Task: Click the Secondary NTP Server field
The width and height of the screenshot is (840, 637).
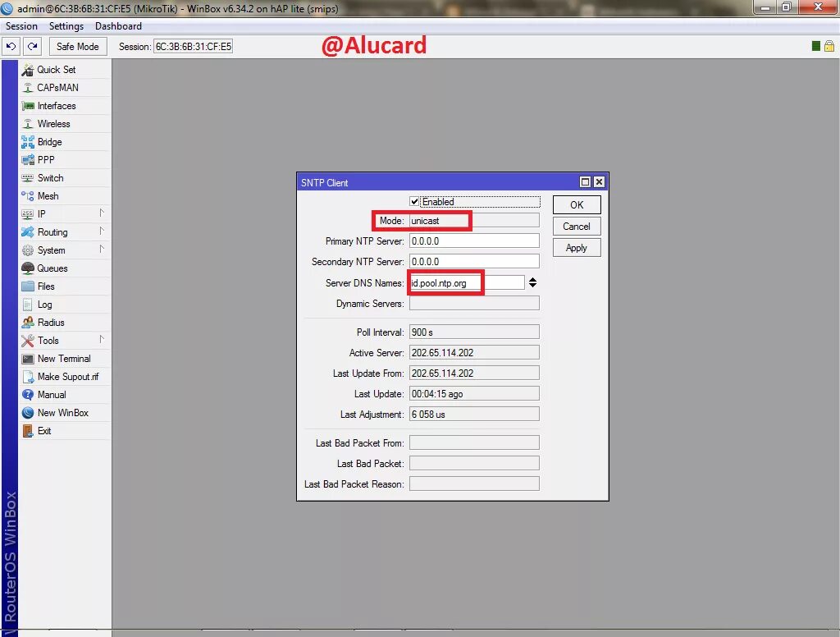Action: pyautogui.click(x=474, y=261)
